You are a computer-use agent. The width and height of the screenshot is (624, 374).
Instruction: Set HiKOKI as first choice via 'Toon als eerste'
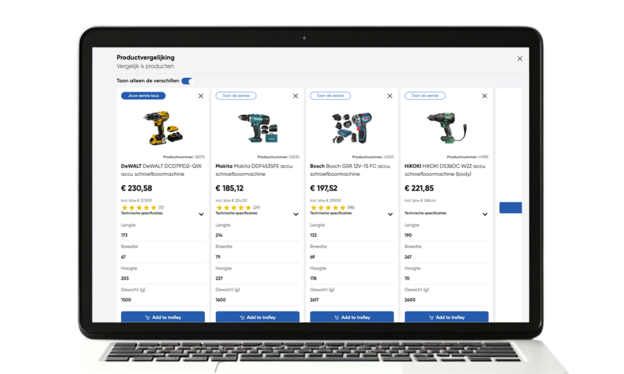[425, 95]
